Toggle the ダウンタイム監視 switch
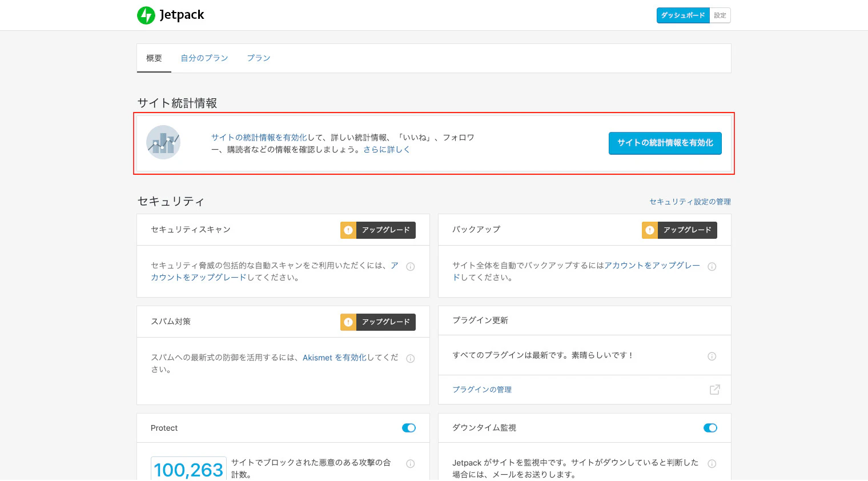The height and width of the screenshot is (481, 868). tap(710, 428)
